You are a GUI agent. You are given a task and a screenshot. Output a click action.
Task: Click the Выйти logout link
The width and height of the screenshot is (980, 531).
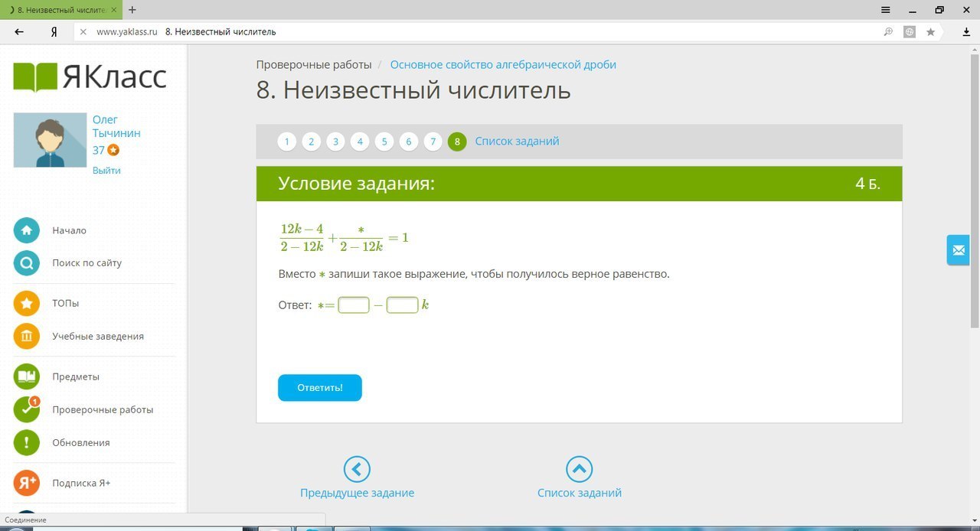click(106, 171)
